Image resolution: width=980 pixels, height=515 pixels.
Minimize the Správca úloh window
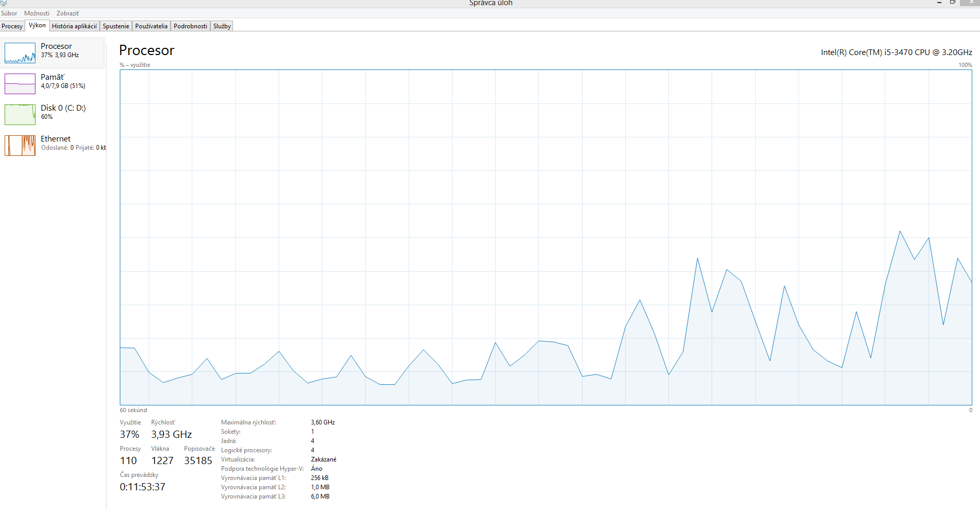tap(939, 3)
